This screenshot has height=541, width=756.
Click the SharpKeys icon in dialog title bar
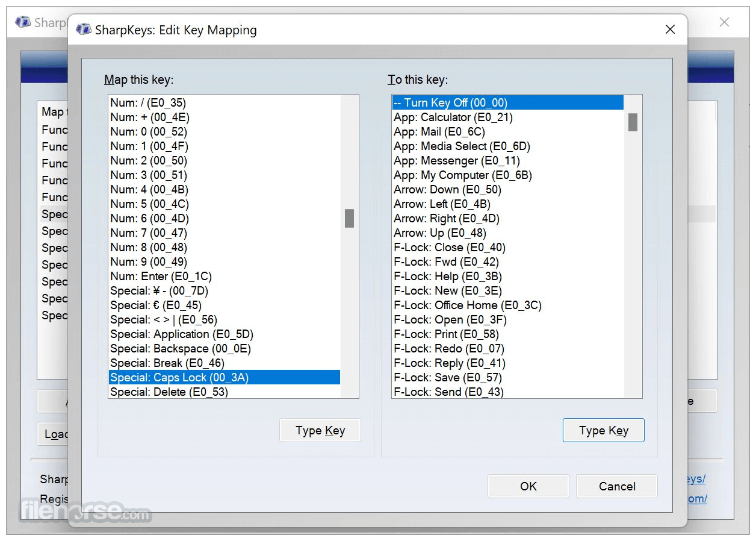(84, 30)
